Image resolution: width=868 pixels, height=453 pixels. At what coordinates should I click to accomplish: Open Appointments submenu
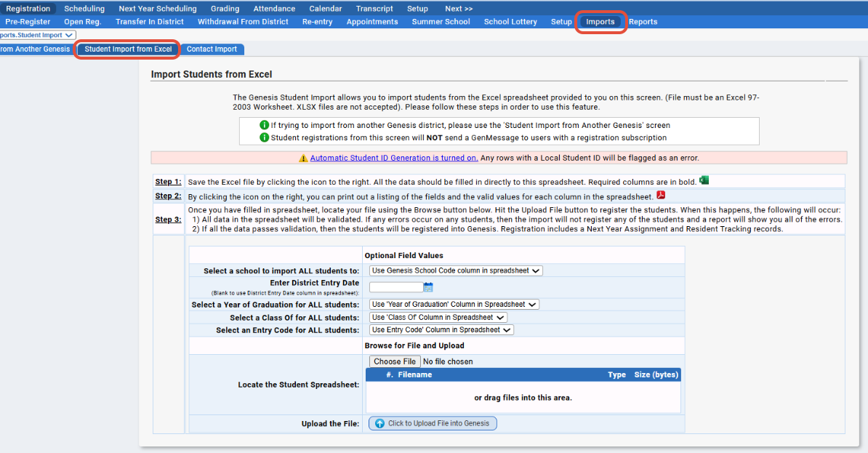pos(372,22)
